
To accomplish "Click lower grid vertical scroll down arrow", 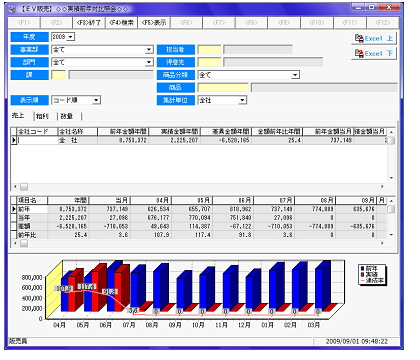I will 391,235.
